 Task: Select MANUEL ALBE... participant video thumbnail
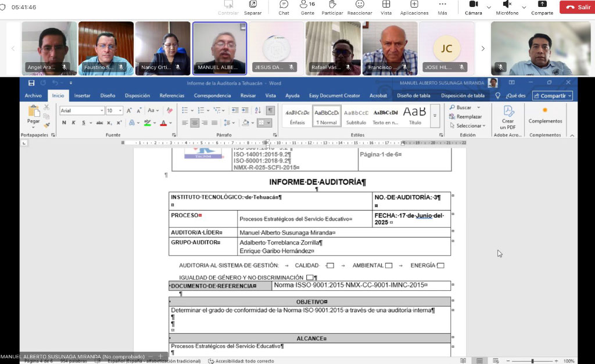click(x=220, y=48)
